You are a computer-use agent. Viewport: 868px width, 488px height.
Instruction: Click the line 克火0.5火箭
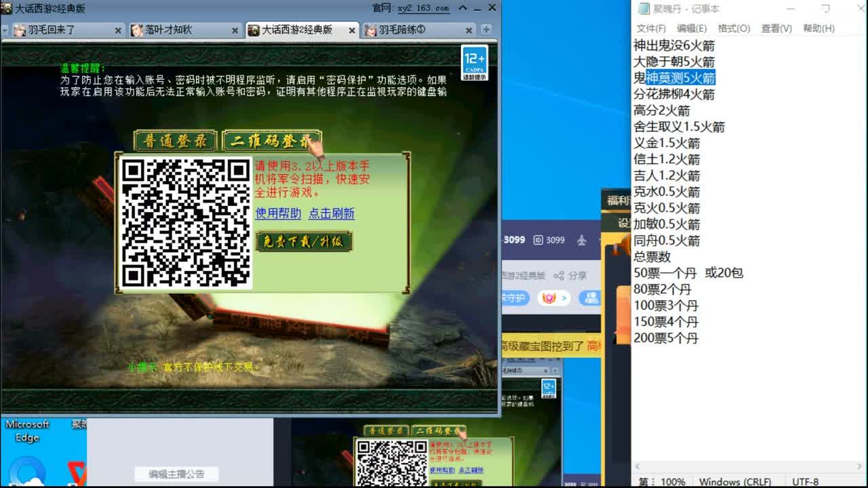pyautogui.click(x=667, y=208)
